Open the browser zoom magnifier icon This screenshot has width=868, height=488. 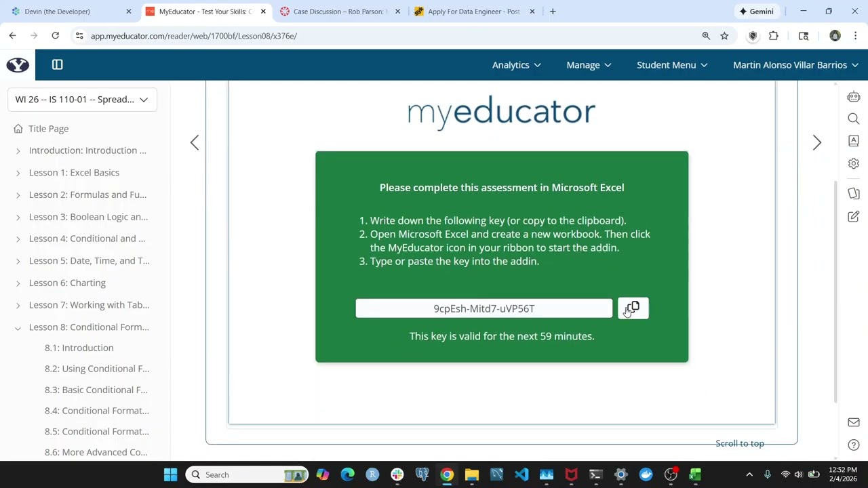tap(706, 36)
